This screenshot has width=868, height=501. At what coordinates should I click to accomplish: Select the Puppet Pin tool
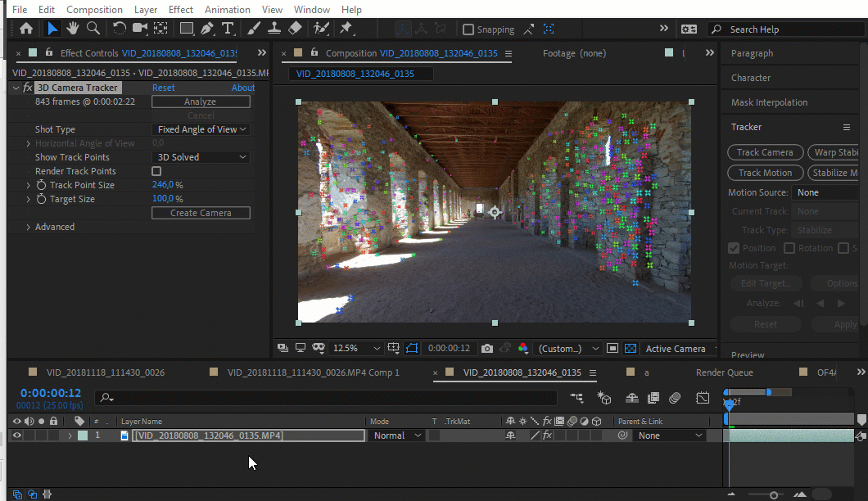click(x=346, y=29)
